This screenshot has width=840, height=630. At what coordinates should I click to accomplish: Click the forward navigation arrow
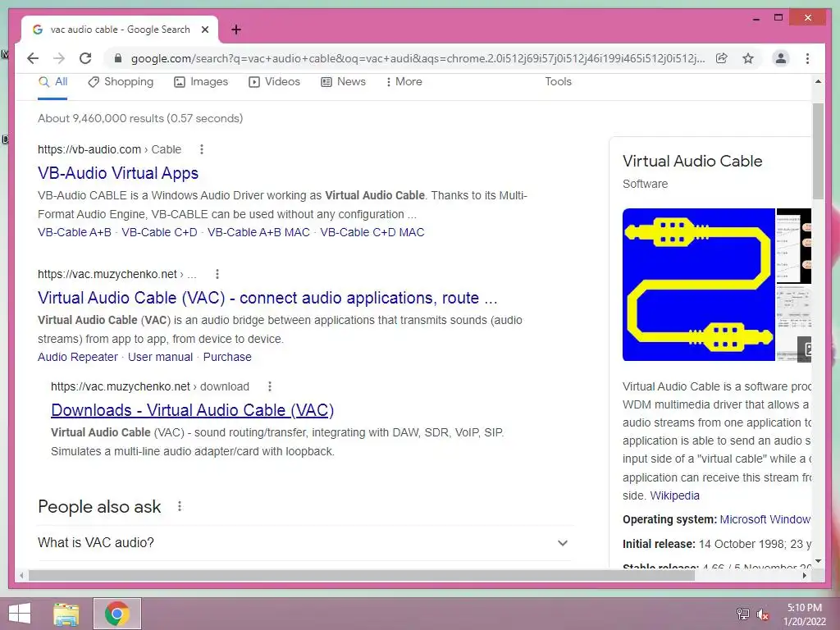(59, 58)
